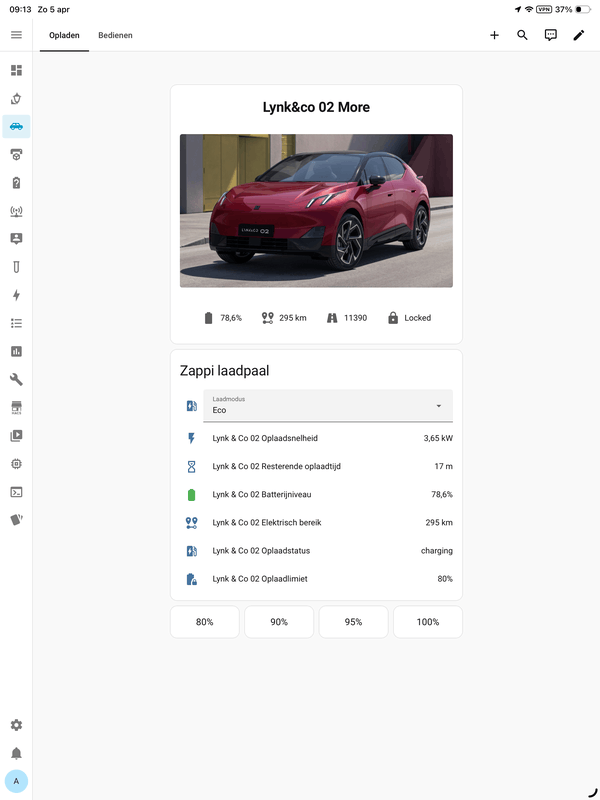
Task: Open the radio tower network icon
Action: coord(16,211)
